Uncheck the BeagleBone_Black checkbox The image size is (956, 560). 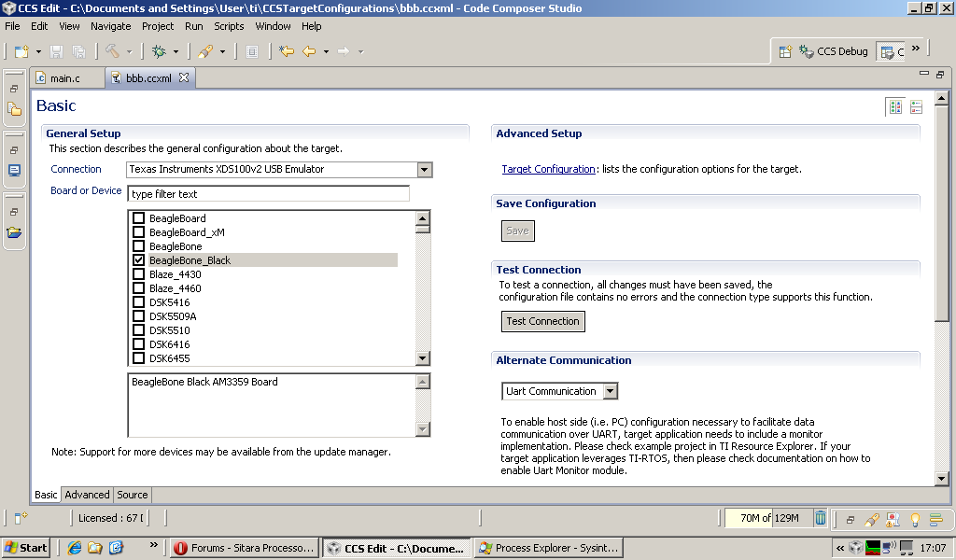point(138,260)
